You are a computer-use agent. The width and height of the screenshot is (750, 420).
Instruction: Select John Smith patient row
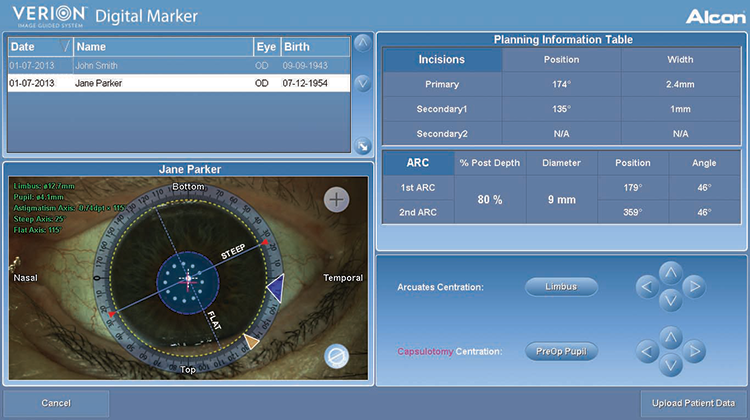coord(178,66)
